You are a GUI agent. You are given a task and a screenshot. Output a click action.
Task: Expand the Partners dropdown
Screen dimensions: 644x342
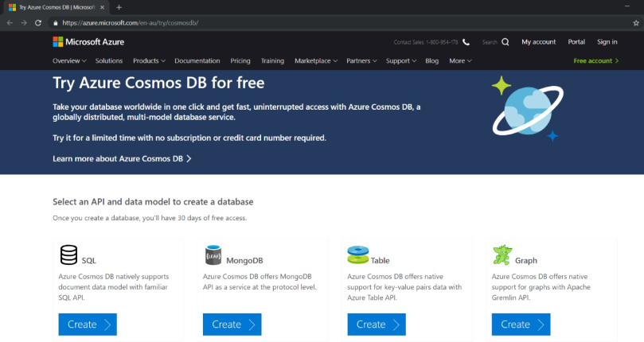[361, 60]
